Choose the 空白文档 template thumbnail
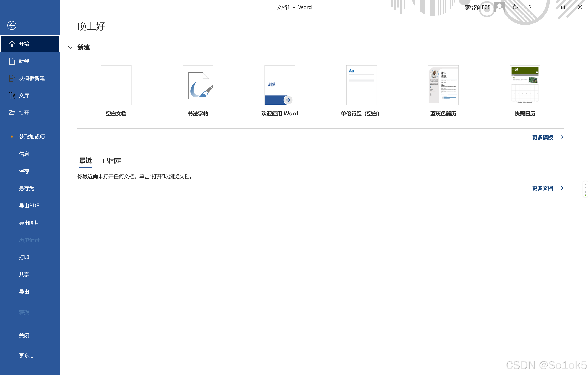Image resolution: width=588 pixels, height=375 pixels. (x=116, y=85)
